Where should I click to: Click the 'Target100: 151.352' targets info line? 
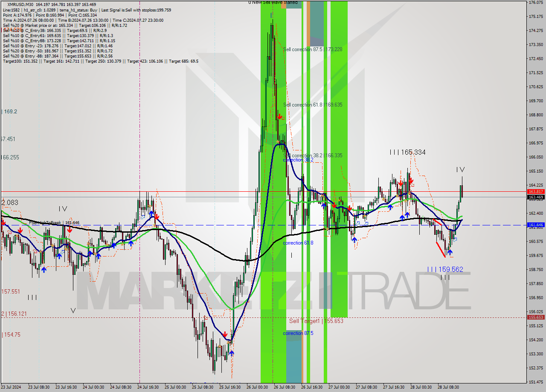coord(100,61)
